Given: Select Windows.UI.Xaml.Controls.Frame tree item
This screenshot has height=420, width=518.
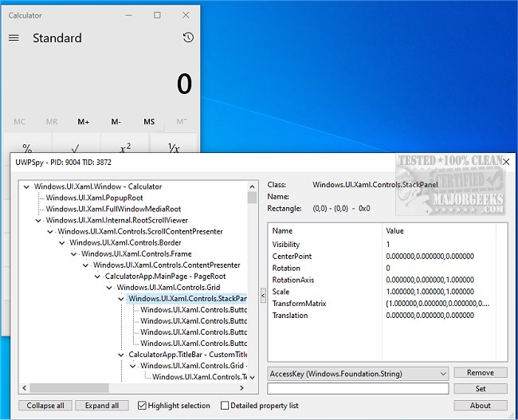Looking at the screenshot, I should (x=136, y=253).
